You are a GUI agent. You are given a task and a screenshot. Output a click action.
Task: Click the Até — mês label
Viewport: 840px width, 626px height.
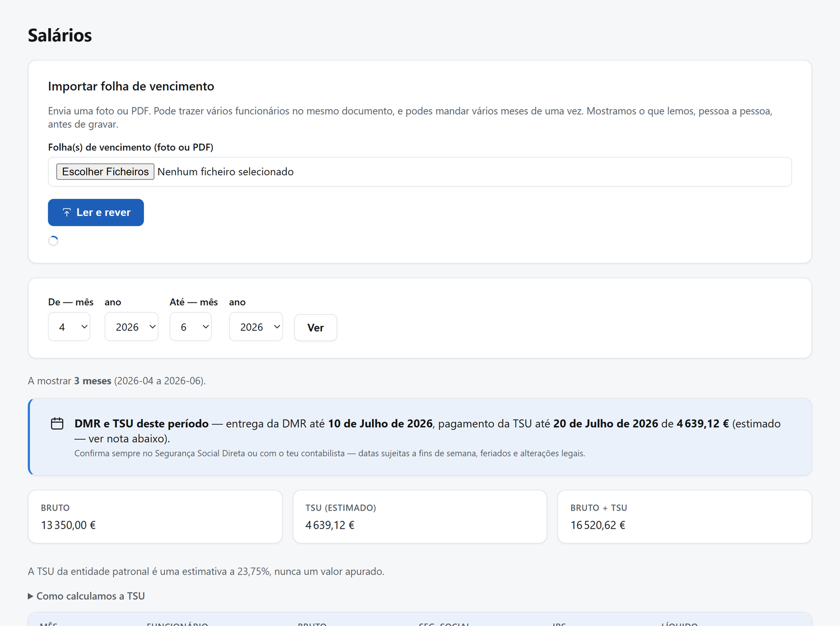[194, 302]
